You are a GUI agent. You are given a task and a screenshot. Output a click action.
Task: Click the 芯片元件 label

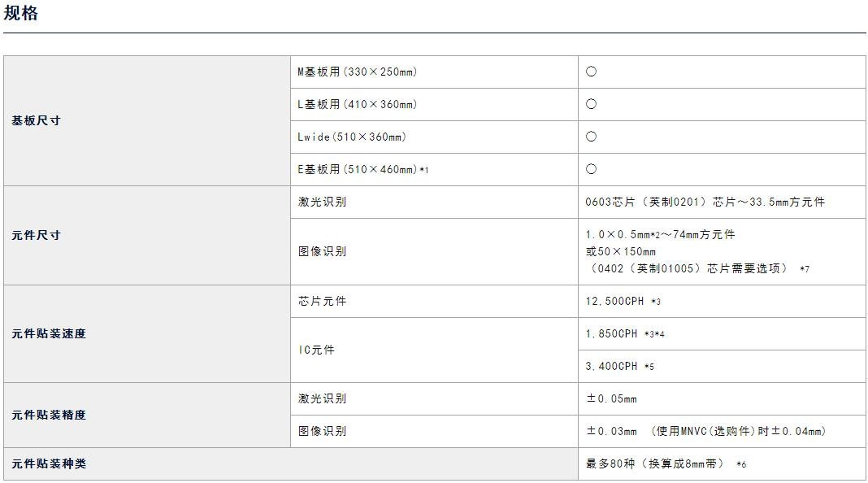coord(322,301)
